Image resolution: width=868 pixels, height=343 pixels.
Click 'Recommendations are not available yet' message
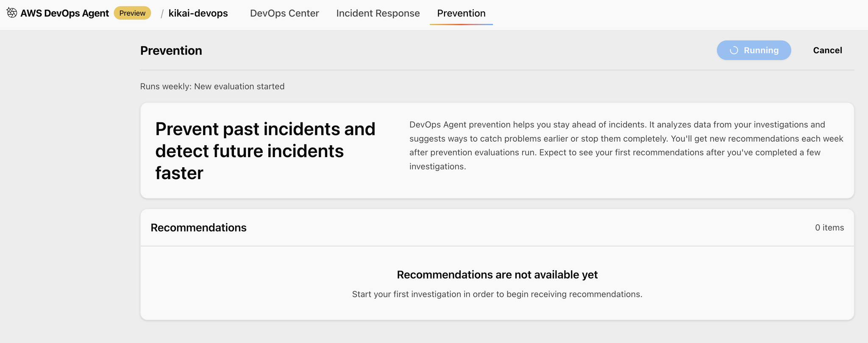click(x=497, y=275)
